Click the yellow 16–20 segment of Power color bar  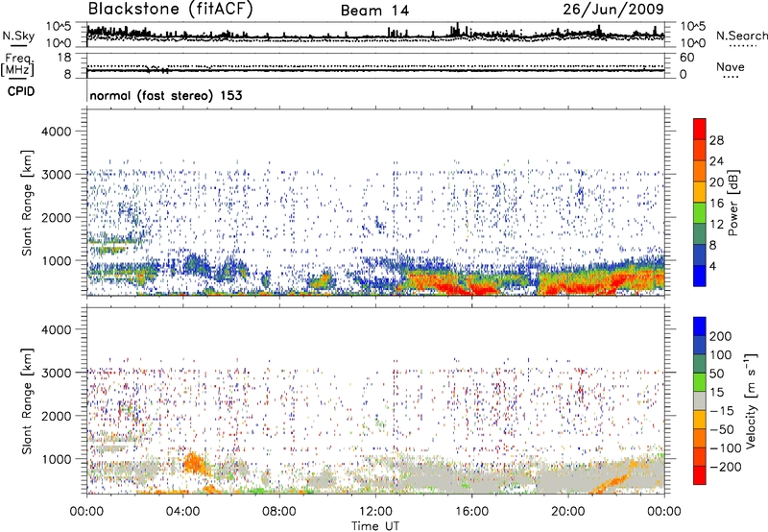[x=700, y=192]
